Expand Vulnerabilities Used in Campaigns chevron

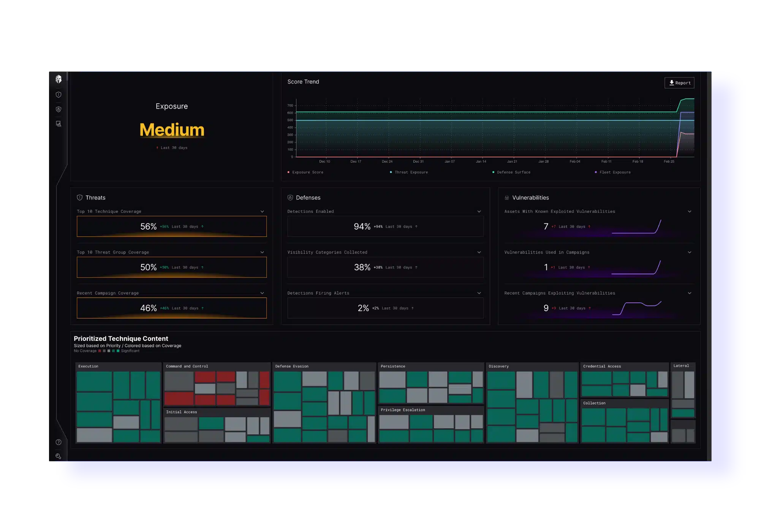coord(690,252)
